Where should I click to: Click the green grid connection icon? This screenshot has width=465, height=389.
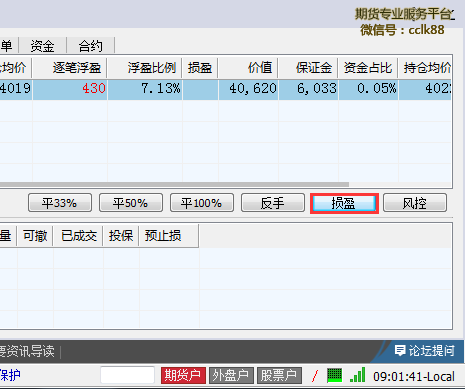335,375
